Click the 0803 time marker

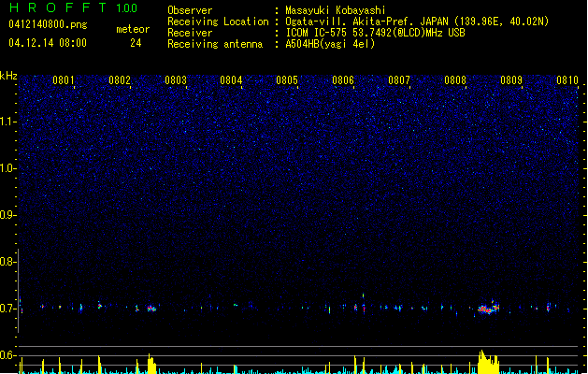[x=176, y=80]
